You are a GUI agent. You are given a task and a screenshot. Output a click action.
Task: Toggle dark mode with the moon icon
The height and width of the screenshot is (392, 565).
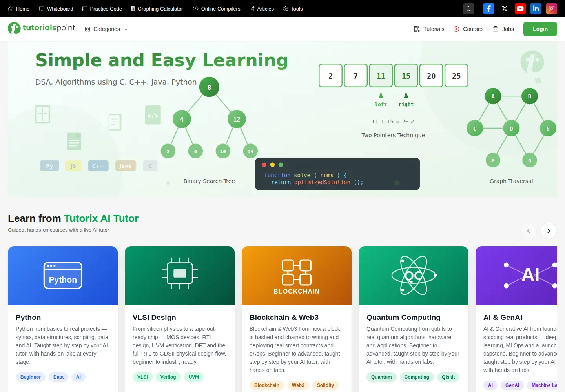tap(468, 9)
